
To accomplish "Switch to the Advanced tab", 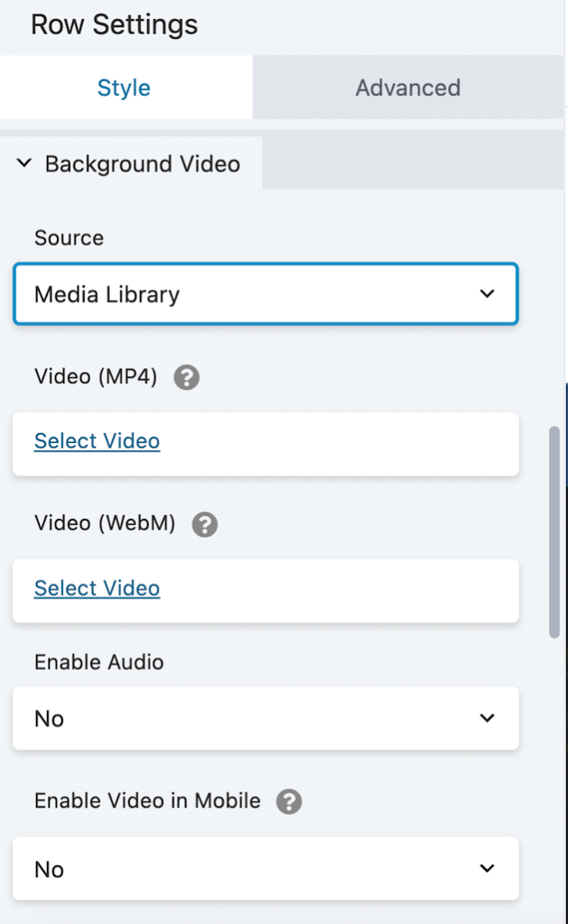I will pyautogui.click(x=407, y=88).
